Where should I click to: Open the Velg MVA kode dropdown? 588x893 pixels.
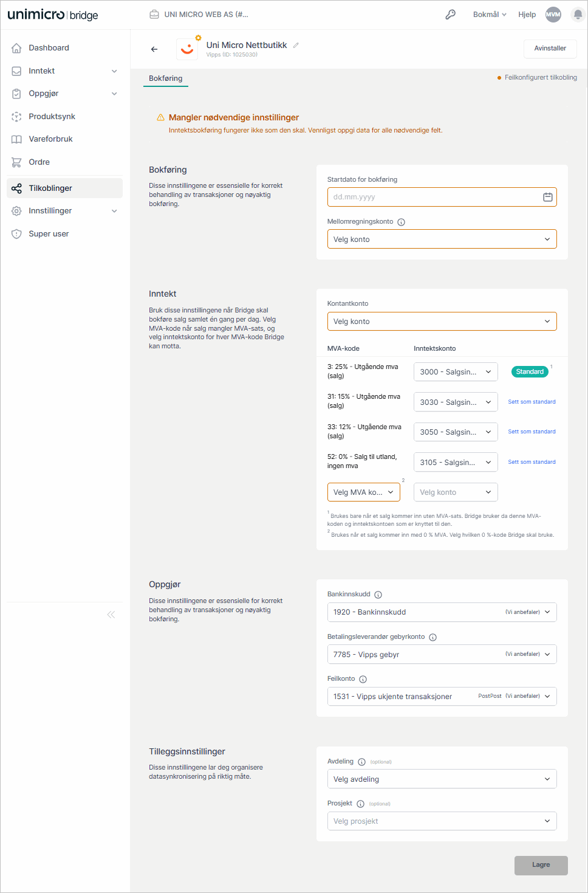pos(364,492)
